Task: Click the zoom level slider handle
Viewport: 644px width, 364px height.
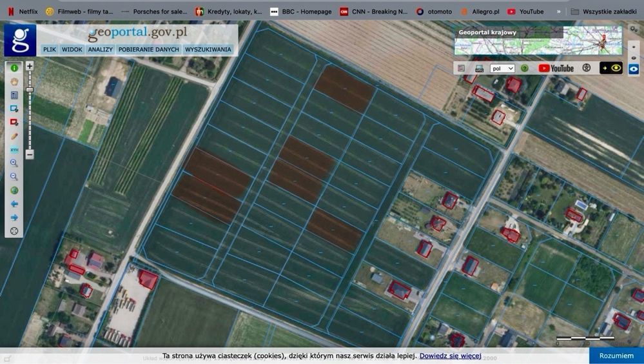Action: [x=30, y=89]
